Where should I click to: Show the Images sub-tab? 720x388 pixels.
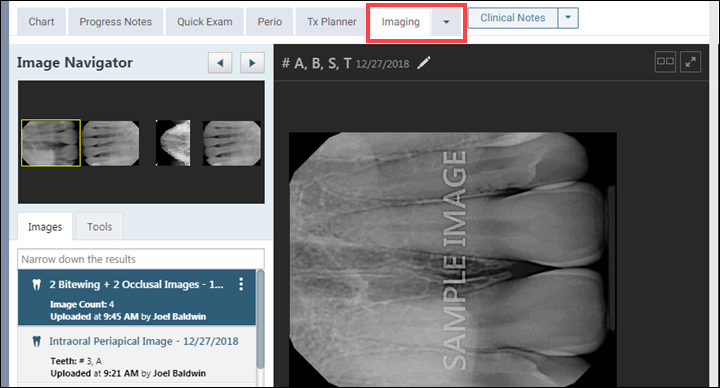coord(45,227)
